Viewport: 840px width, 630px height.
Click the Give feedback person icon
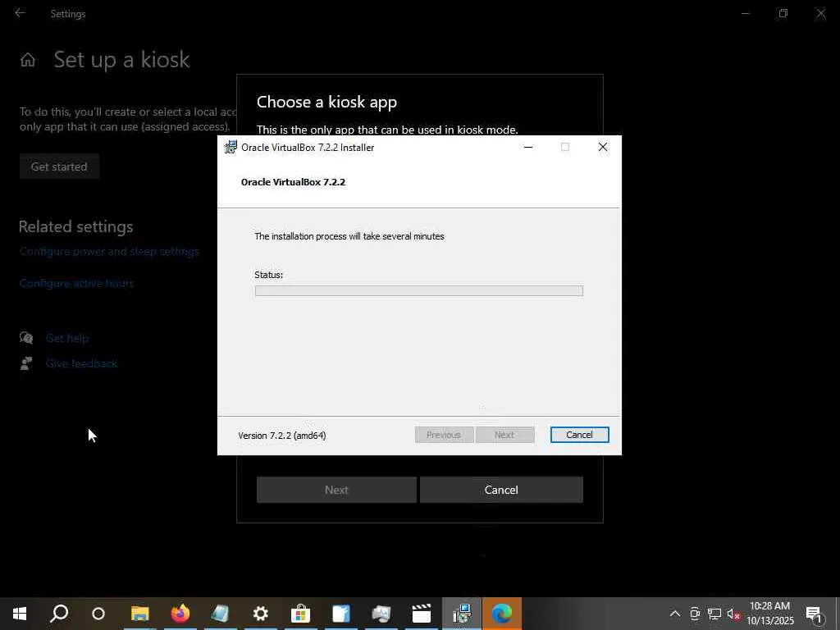[26, 363]
